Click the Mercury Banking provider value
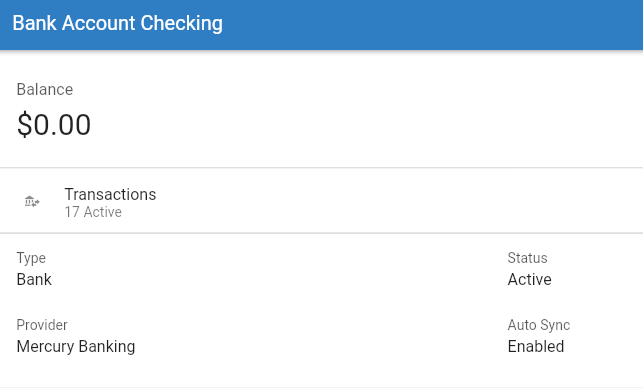The width and height of the screenshot is (643, 388). click(x=76, y=347)
